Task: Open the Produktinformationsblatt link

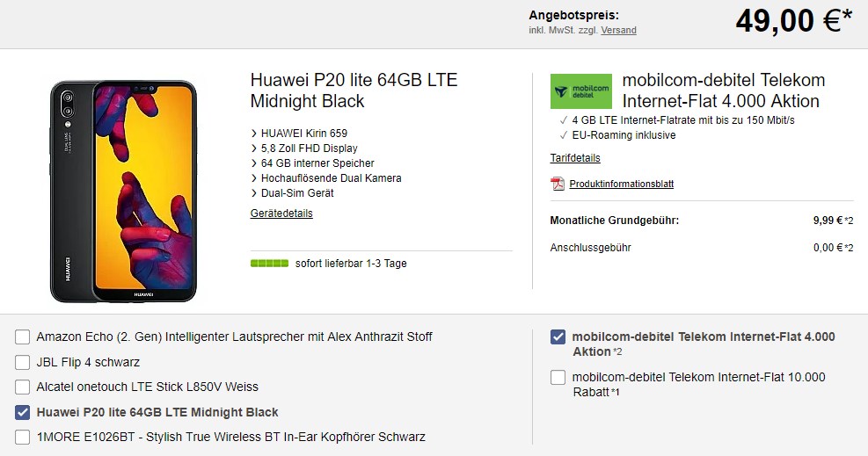Action: (621, 184)
